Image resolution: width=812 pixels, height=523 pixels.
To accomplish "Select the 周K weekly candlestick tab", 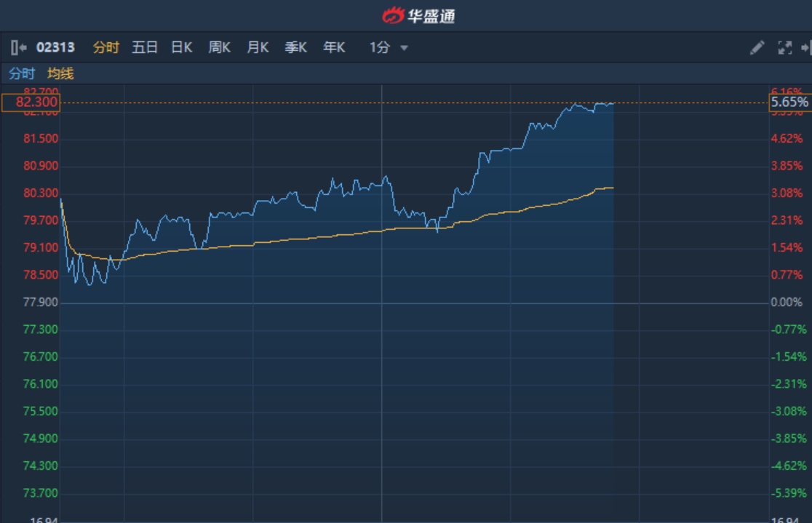I will coord(219,48).
